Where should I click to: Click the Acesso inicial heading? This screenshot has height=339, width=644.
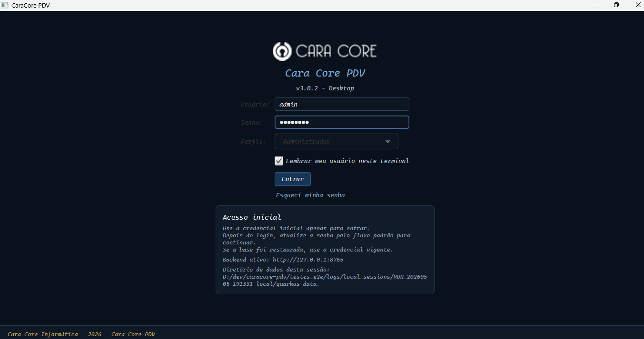[x=252, y=217]
